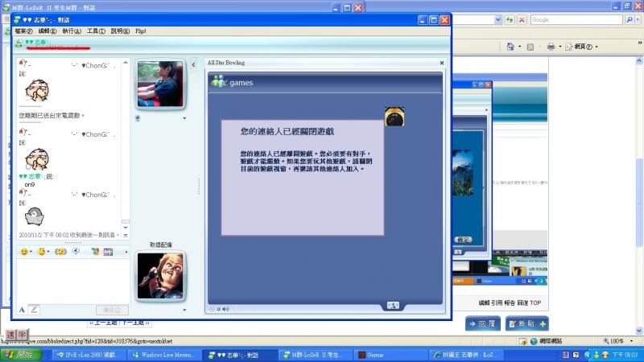Expand the Print dropdown arrow

[559, 47]
